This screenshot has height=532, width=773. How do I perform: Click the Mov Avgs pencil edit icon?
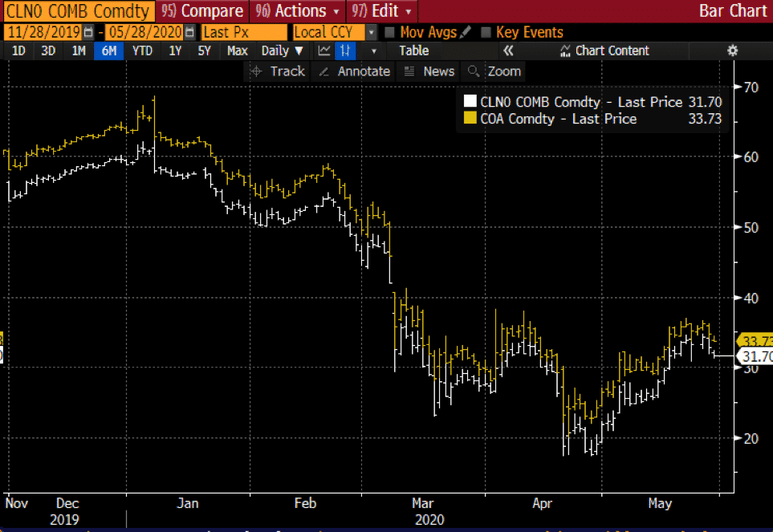pyautogui.click(x=465, y=33)
